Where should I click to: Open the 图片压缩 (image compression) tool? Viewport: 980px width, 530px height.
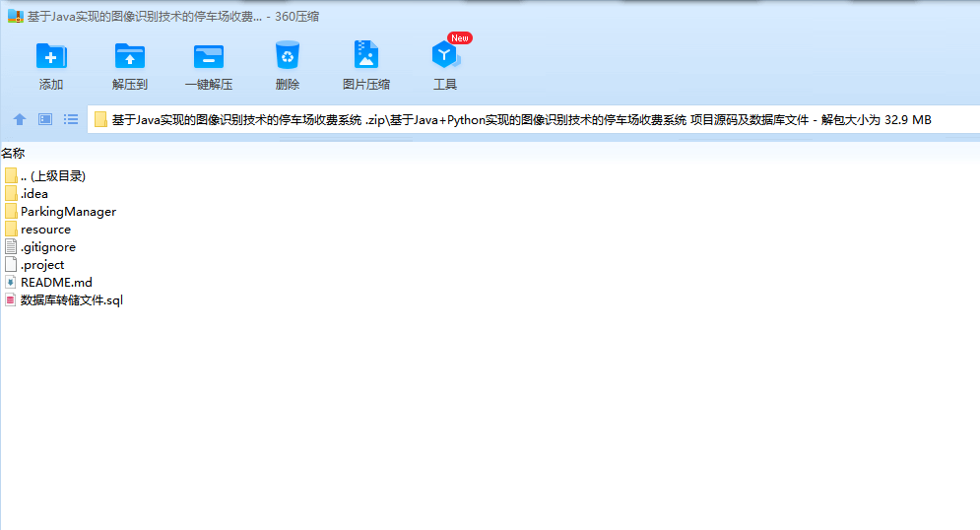click(366, 54)
